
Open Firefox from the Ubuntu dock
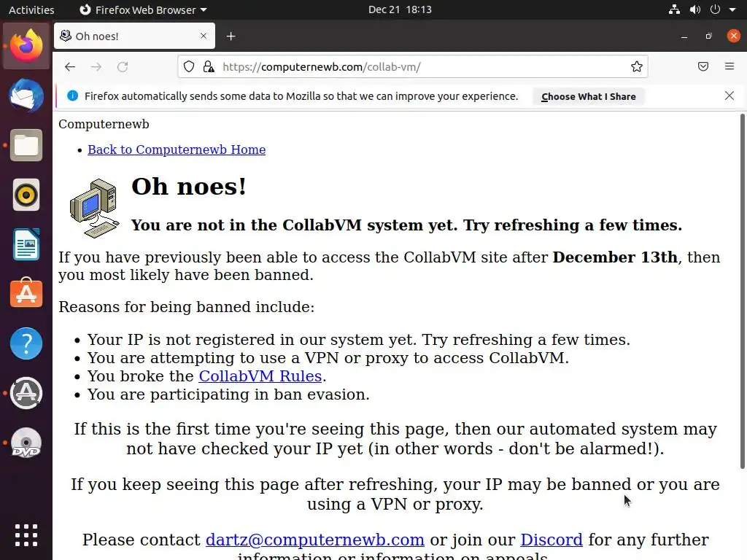point(26,46)
